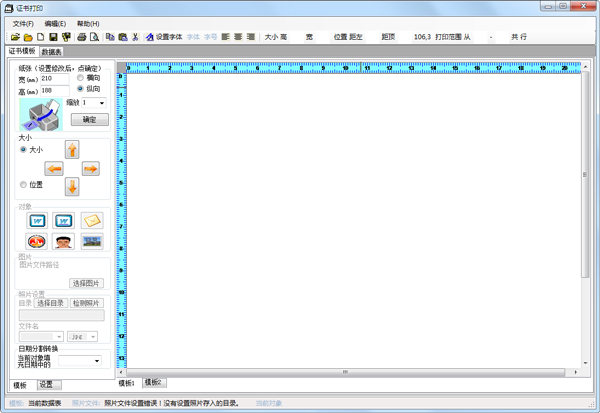Screen dimensions: 600x413
Task: Switch to the 模板1 canvas tab
Action: (x=126, y=383)
